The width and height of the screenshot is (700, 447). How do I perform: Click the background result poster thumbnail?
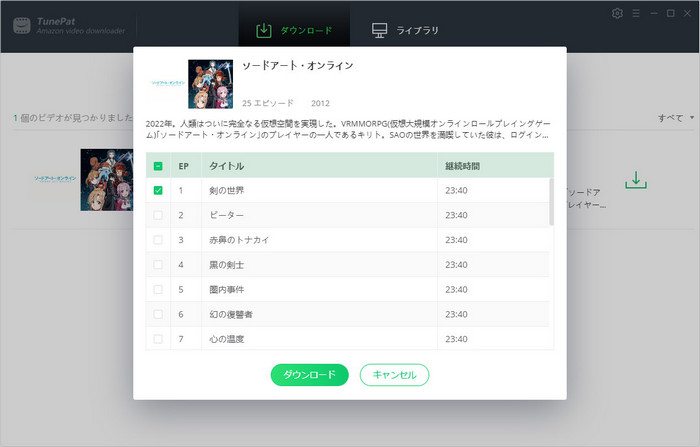107,180
